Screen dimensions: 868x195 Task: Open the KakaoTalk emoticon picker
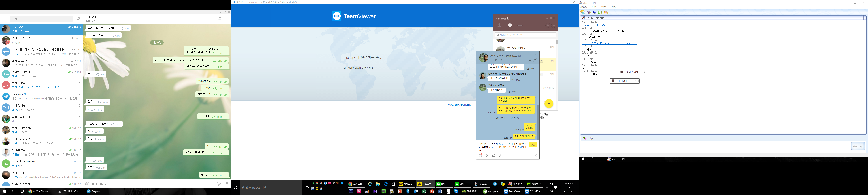[x=480, y=156]
